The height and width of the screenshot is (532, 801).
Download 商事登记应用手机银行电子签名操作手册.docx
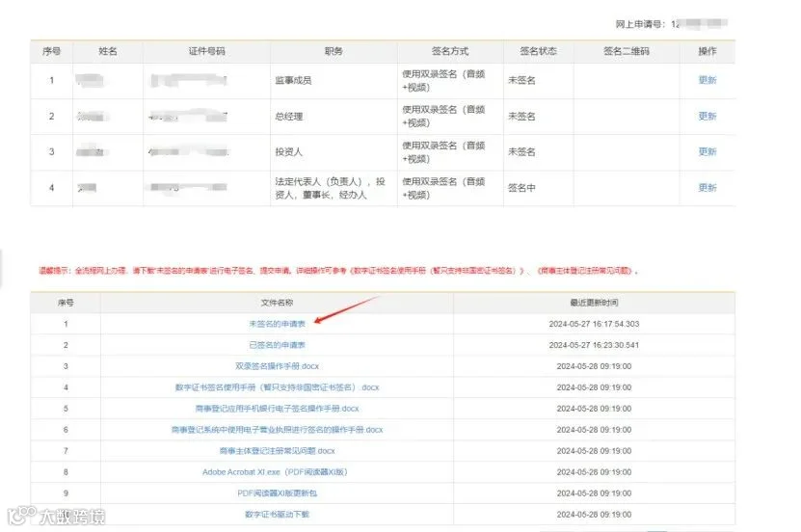point(277,409)
